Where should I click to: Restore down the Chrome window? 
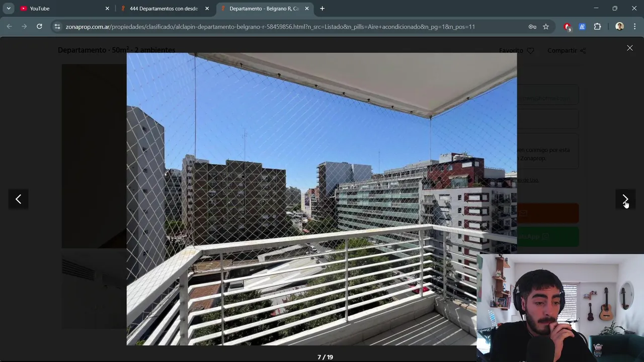pyautogui.click(x=615, y=9)
